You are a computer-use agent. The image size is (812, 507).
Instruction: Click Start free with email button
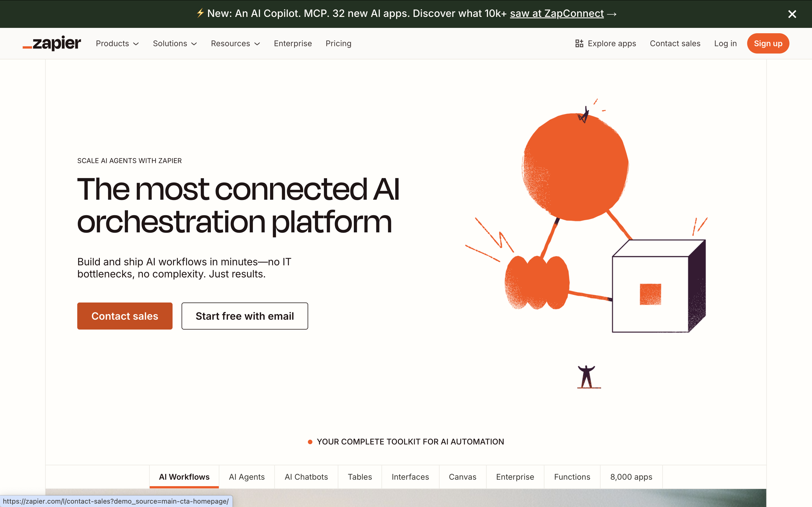tap(245, 316)
